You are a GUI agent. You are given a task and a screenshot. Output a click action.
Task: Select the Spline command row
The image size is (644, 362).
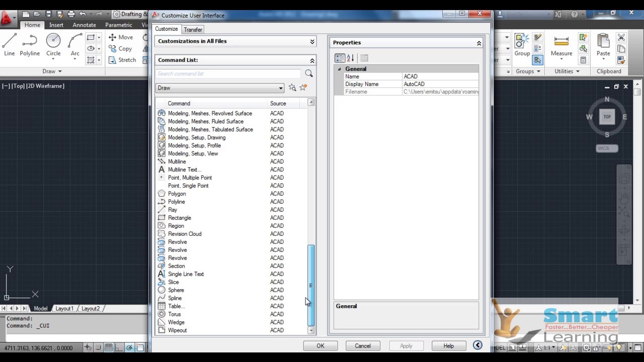231,298
